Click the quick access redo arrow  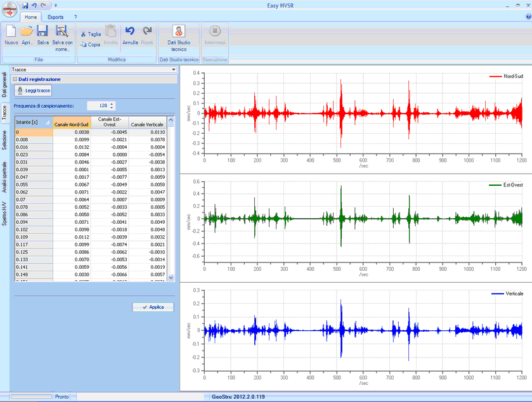pos(43,6)
